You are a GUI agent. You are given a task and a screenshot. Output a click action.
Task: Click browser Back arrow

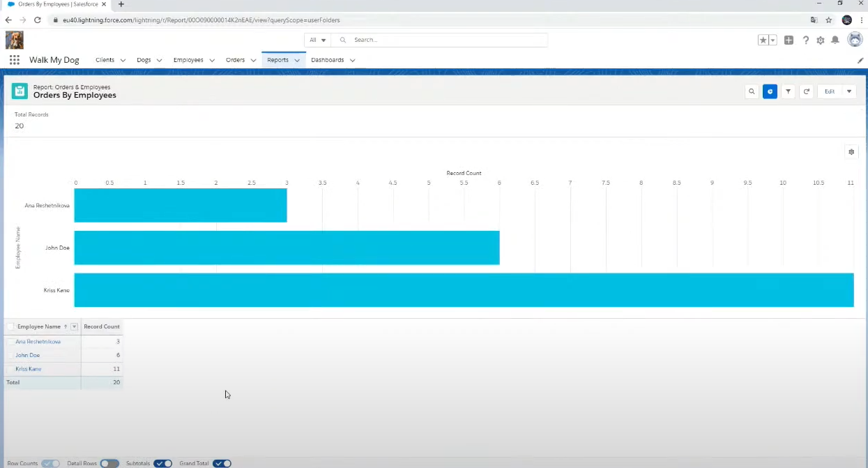8,20
